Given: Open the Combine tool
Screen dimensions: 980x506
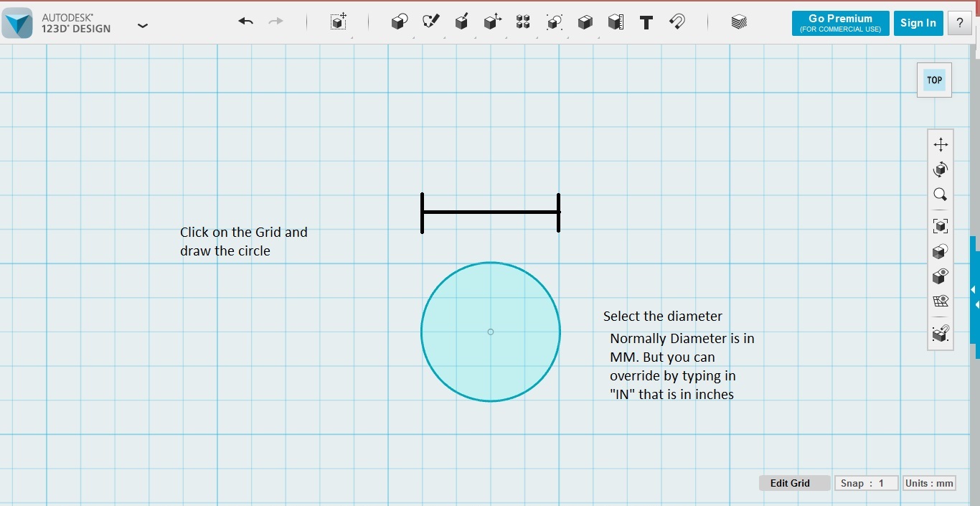Looking at the screenshot, I should click(554, 22).
